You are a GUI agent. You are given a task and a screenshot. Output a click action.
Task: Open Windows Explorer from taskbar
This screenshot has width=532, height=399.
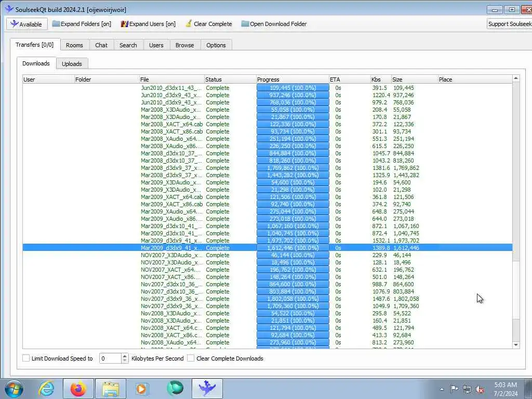click(x=111, y=389)
